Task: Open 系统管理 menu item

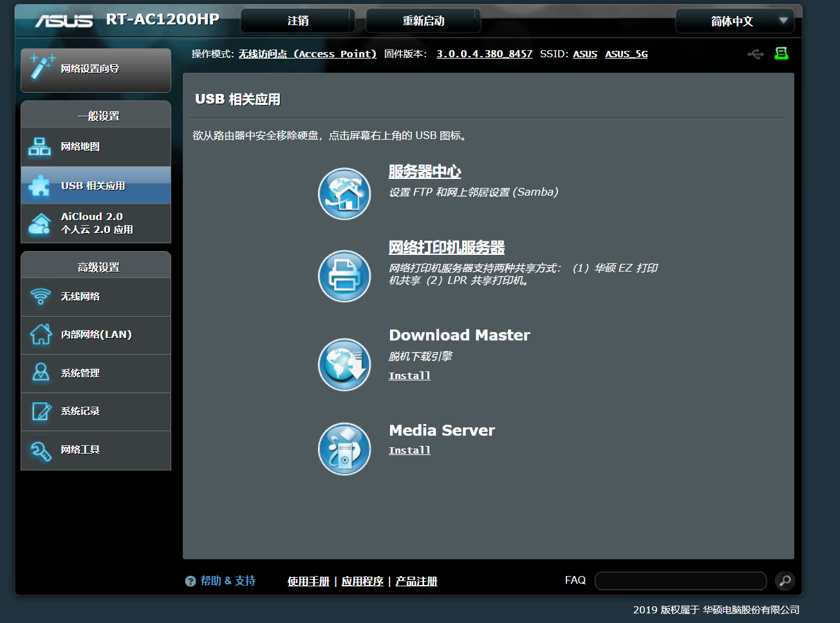Action: pos(96,373)
